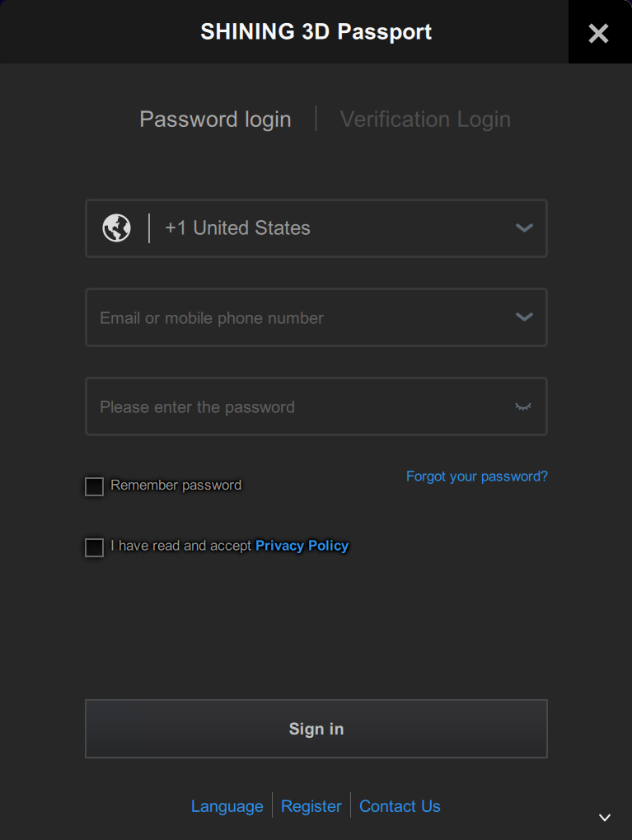Click the Language link
The image size is (632, 840).
(x=227, y=806)
